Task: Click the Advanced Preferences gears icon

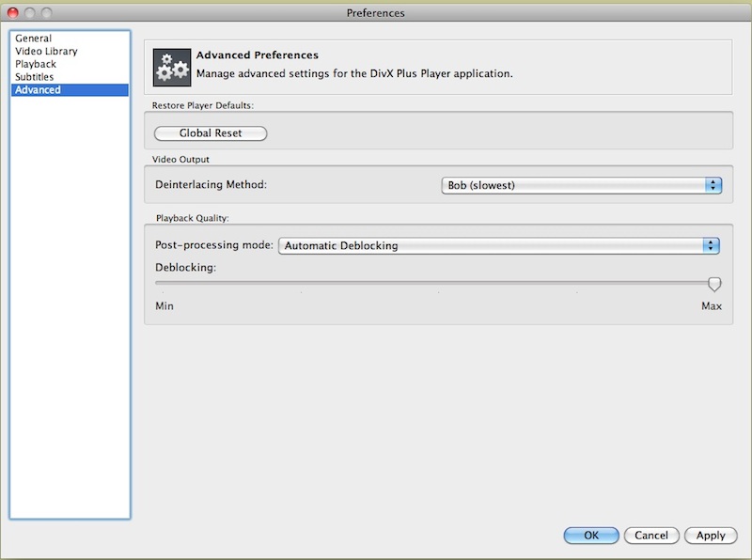Action: pos(172,66)
